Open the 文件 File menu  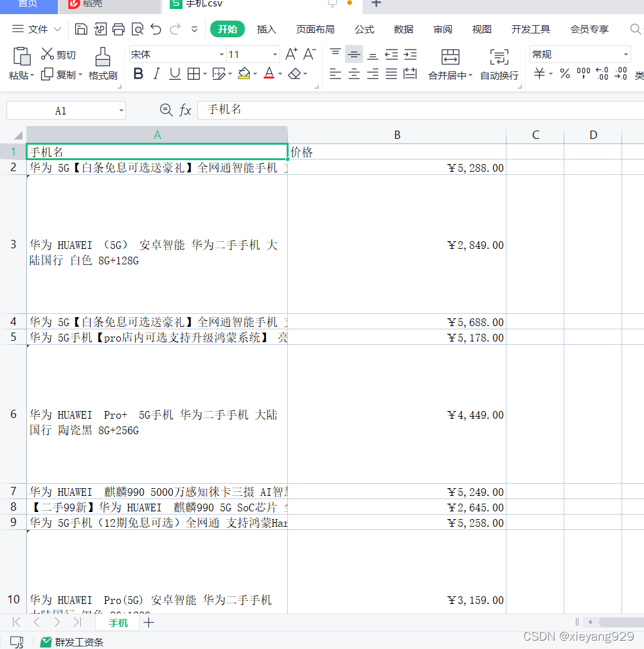click(x=37, y=29)
